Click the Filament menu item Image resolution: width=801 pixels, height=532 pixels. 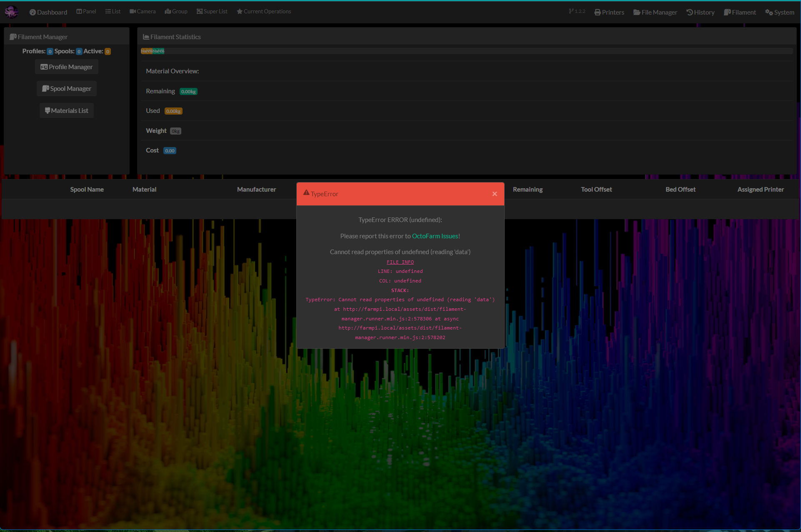pyautogui.click(x=740, y=12)
